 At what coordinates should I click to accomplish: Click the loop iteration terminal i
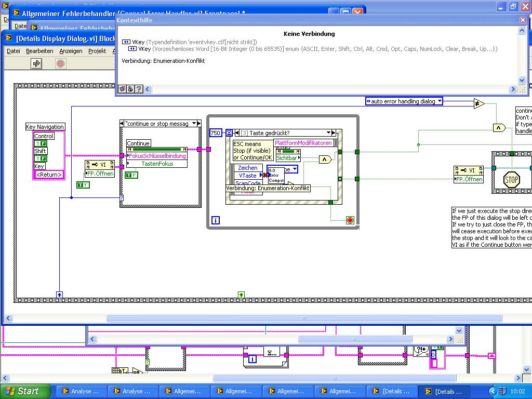click(x=216, y=220)
